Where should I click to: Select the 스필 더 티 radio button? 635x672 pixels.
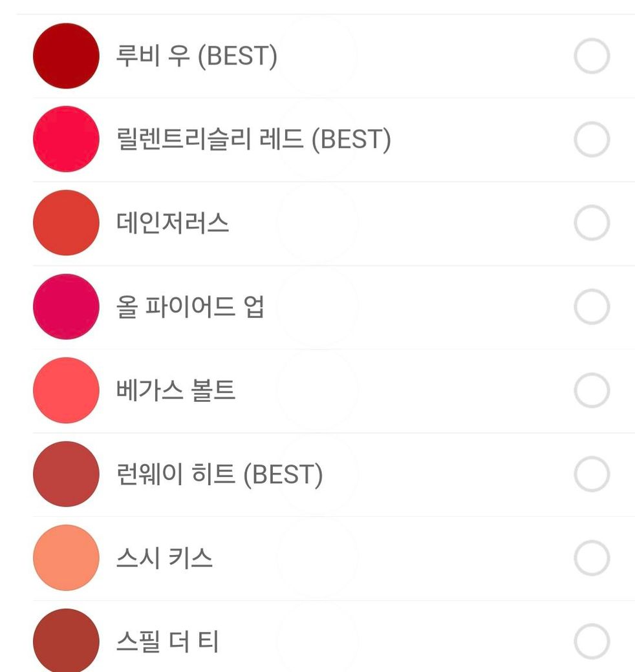point(592,642)
